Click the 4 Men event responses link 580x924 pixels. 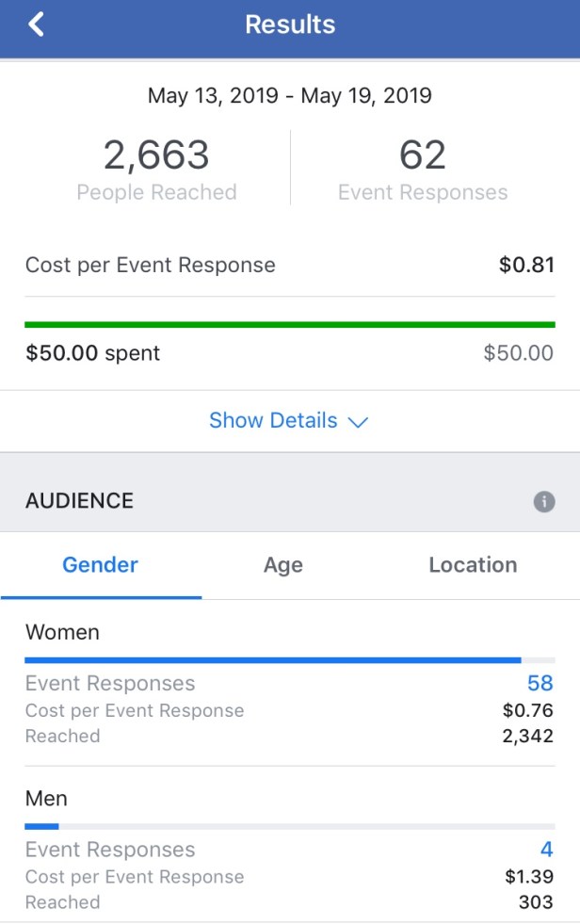(546, 850)
